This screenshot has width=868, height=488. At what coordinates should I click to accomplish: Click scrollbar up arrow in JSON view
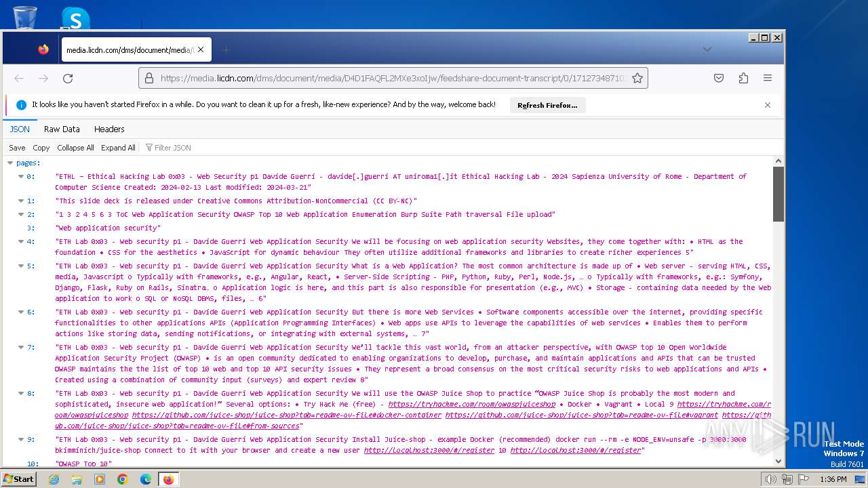pos(778,161)
